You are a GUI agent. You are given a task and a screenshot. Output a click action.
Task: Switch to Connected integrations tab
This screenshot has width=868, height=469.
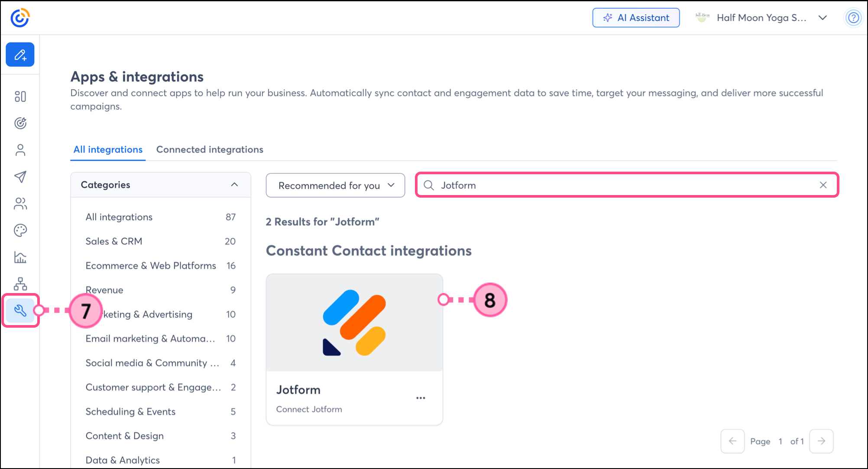coord(210,150)
